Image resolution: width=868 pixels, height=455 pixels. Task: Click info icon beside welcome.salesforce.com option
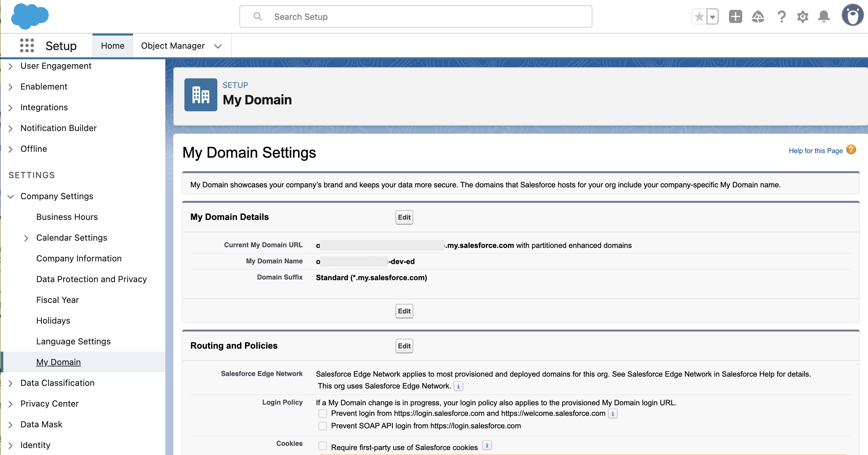[x=612, y=413]
